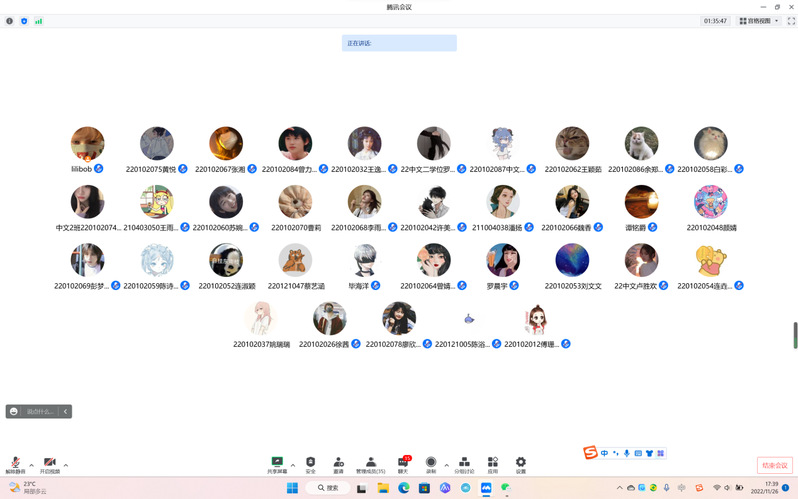Open Search in the Windows taskbar
This screenshot has height=499, width=798.
pyautogui.click(x=325, y=487)
